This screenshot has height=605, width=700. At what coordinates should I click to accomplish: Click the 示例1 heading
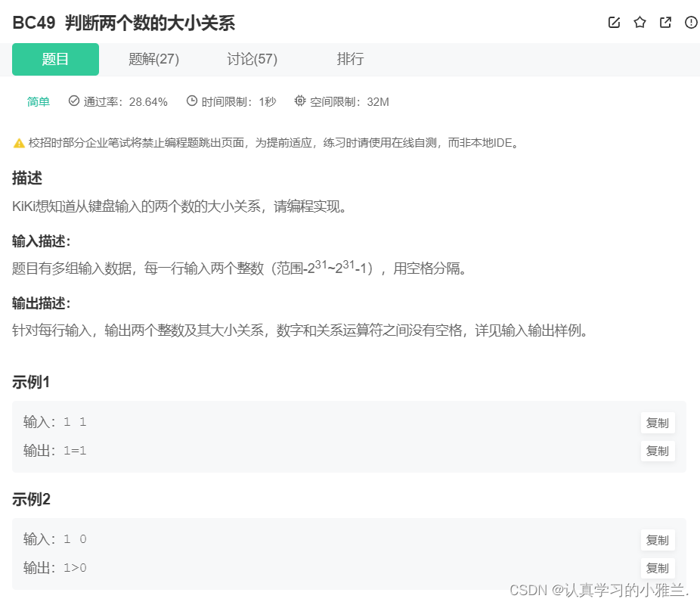[31, 382]
